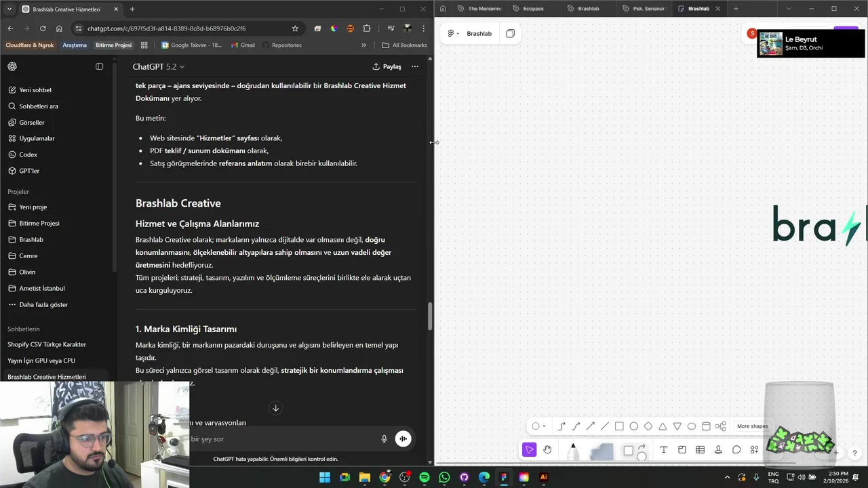Choose the arrow line shape
The width and height of the screenshot is (868, 488).
coord(590,426)
